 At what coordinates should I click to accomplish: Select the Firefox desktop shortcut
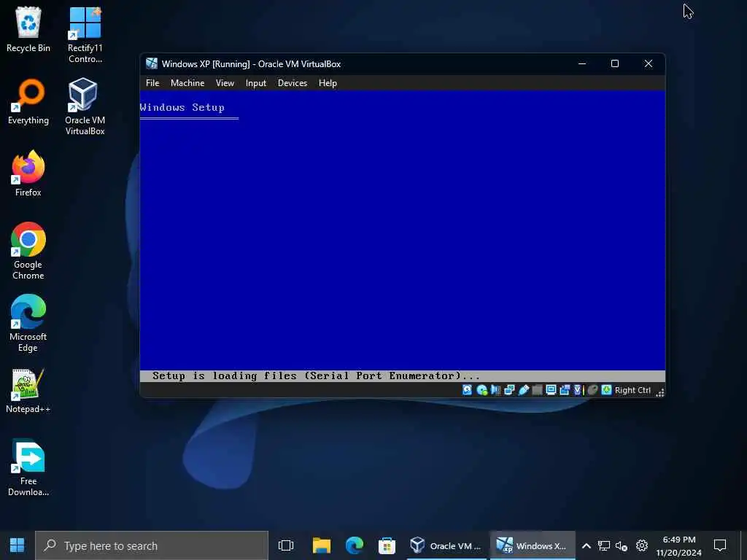[28, 174]
